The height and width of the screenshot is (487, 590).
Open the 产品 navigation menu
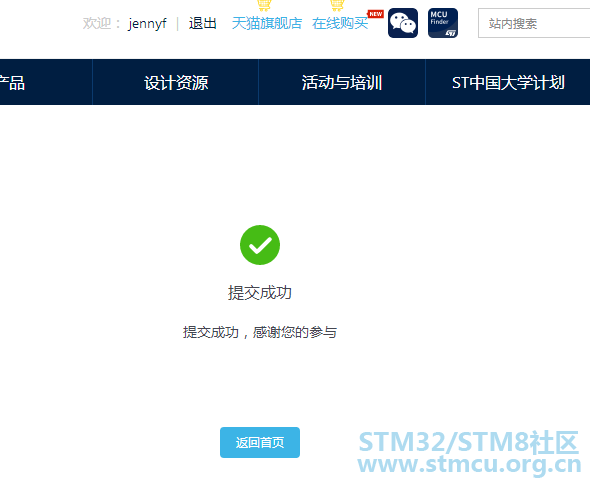tap(46, 82)
